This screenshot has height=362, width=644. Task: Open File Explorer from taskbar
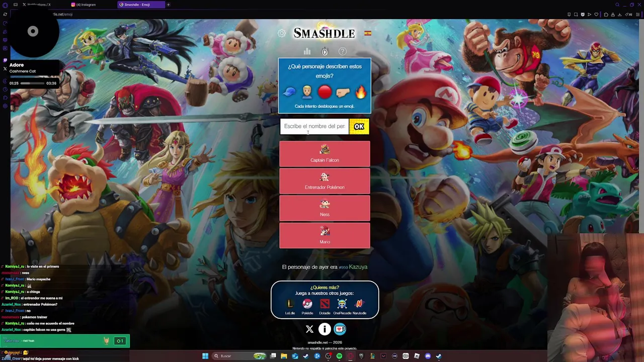tap(284, 356)
